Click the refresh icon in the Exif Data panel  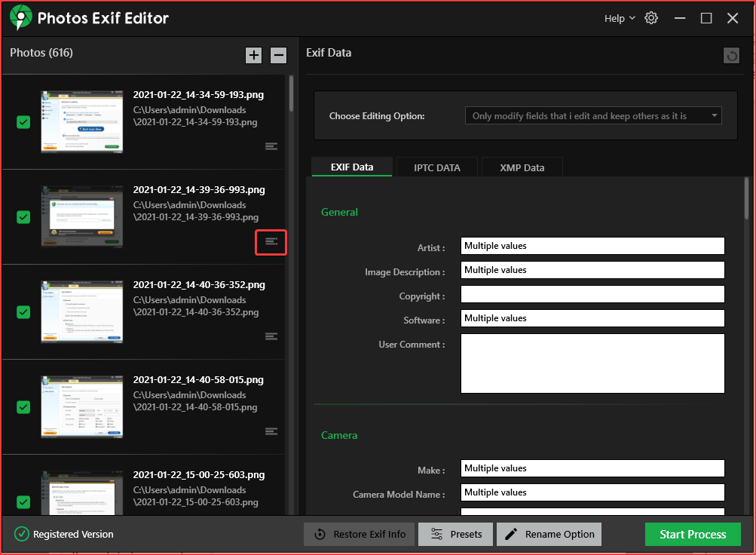(730, 55)
